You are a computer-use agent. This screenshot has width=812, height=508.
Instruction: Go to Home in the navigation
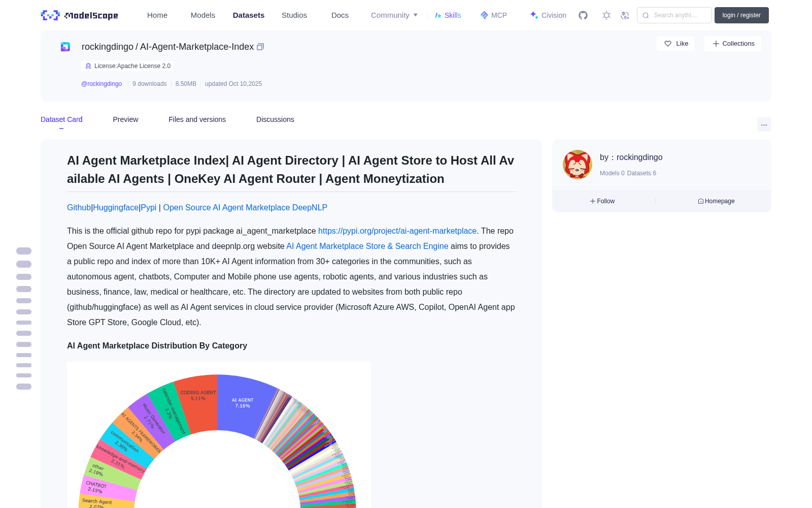click(157, 15)
